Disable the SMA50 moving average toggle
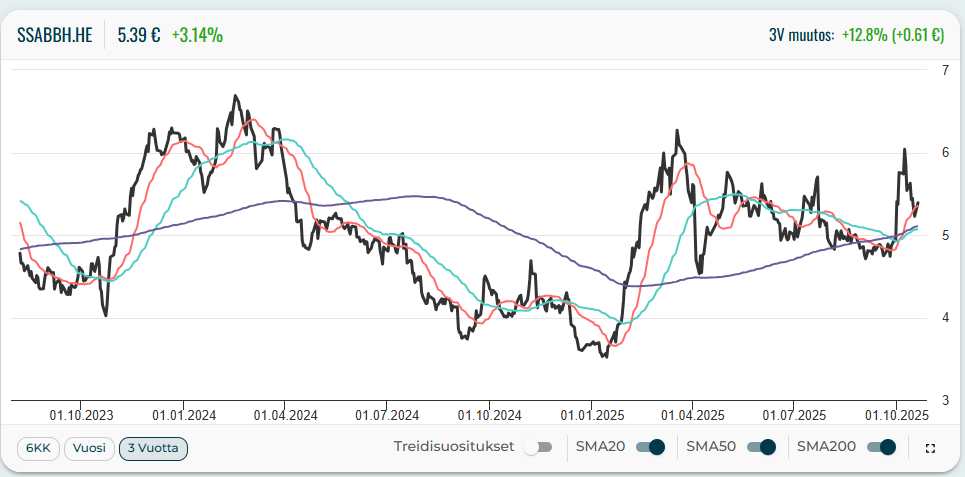Screen dimensions: 965x477 coord(761,447)
